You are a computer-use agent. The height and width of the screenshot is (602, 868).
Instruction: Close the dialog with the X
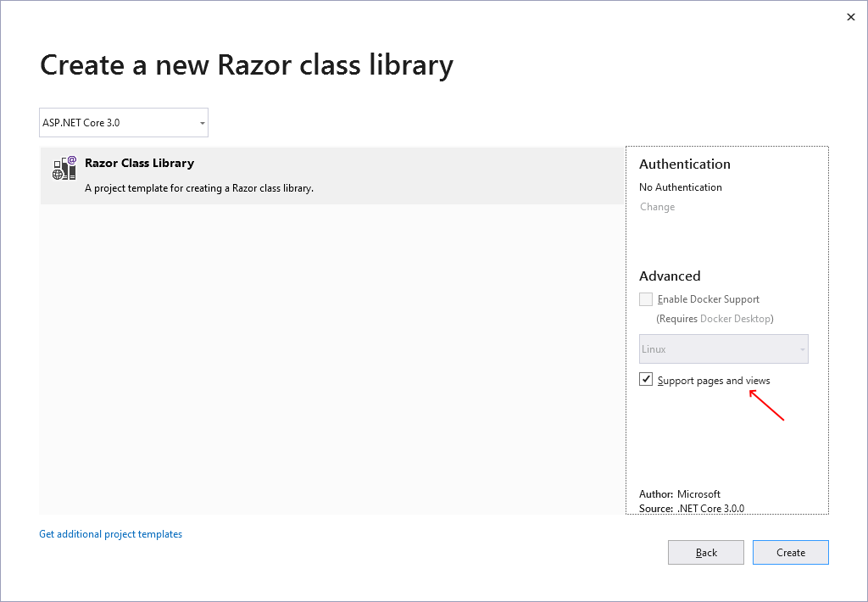[850, 16]
